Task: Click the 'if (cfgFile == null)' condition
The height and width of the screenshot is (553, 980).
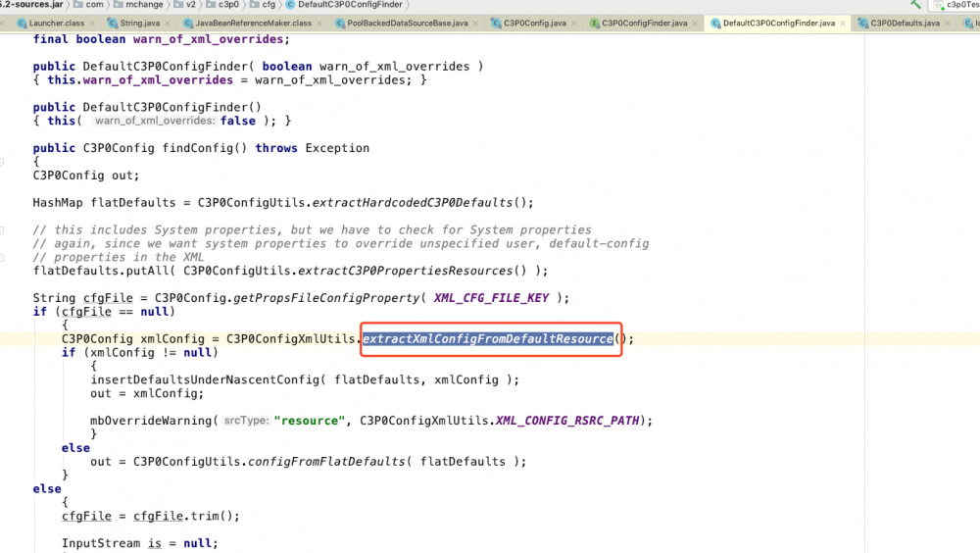Action: point(104,312)
